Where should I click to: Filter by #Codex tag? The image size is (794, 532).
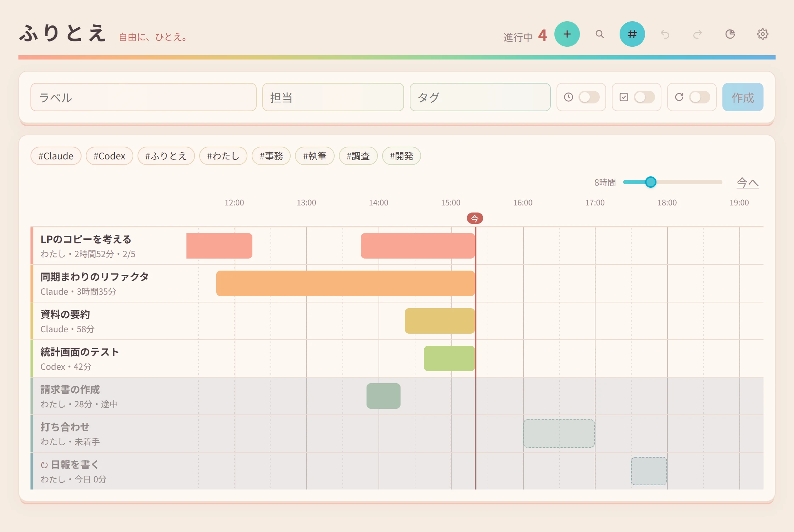point(109,156)
